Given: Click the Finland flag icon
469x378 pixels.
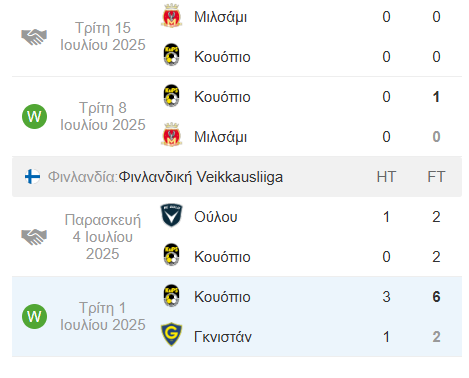Looking at the screenshot, I should (x=32, y=177).
